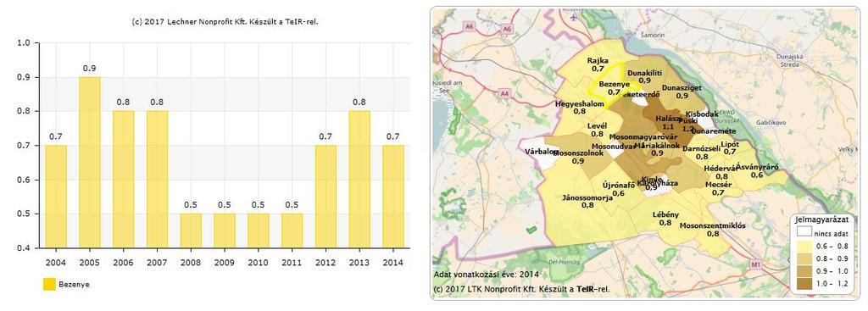Screen dimensions: 868x311
Task: Click the Lébény label on the map
Action: click(665, 214)
